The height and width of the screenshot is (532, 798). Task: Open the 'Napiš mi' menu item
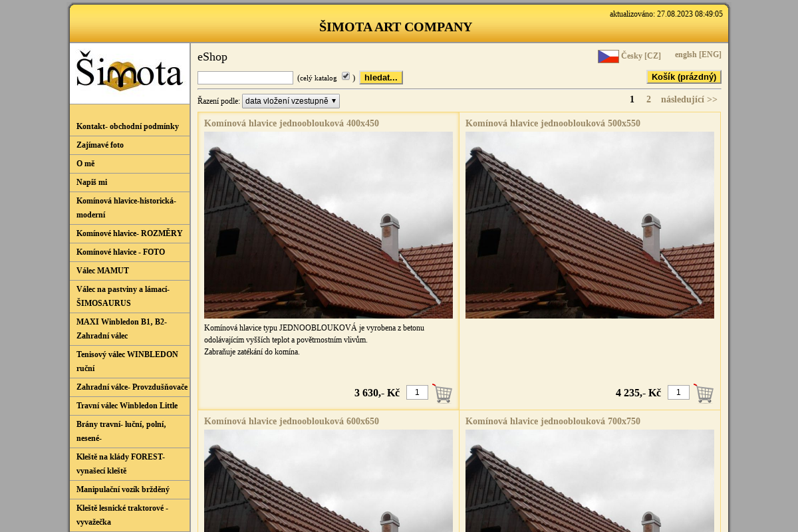coord(130,182)
